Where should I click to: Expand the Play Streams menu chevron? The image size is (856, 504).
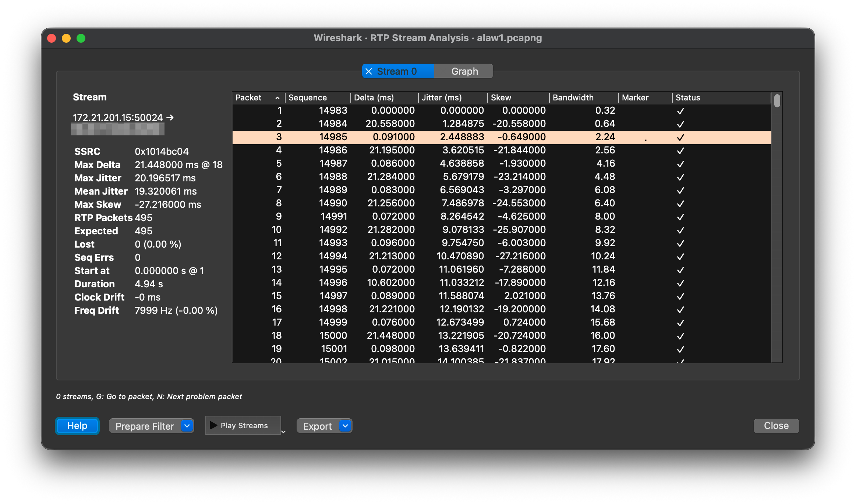pos(283,432)
